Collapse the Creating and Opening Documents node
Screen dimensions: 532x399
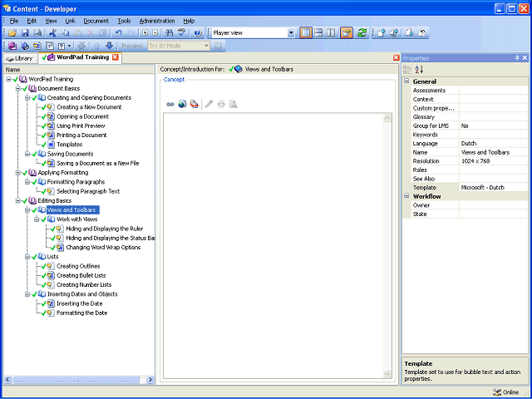click(x=27, y=98)
